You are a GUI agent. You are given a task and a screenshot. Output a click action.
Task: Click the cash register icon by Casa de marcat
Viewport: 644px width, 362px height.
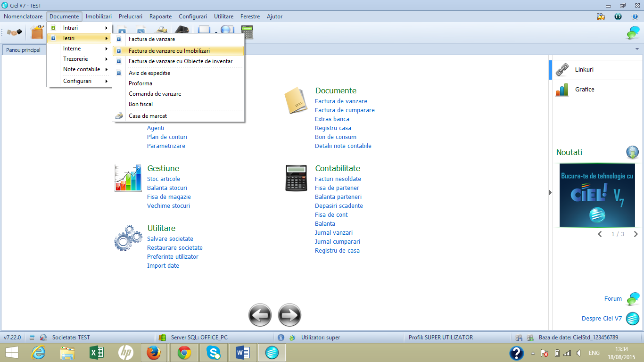119,116
